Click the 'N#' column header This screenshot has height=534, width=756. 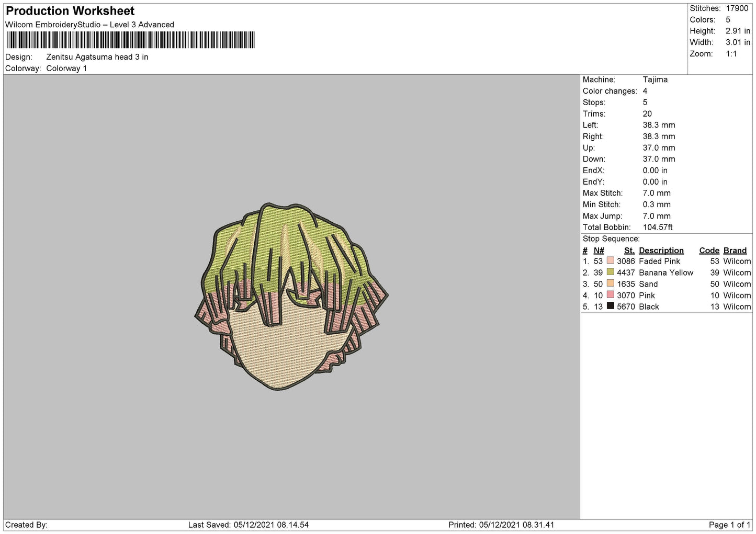pos(599,251)
